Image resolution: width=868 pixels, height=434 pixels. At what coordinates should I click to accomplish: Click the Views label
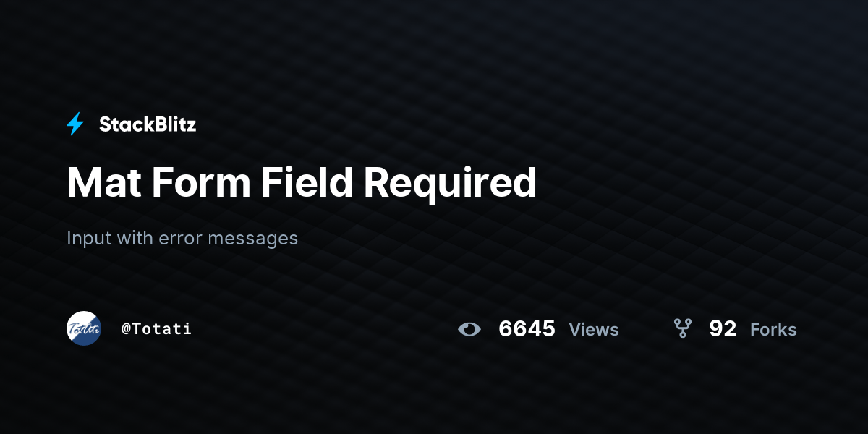click(594, 329)
